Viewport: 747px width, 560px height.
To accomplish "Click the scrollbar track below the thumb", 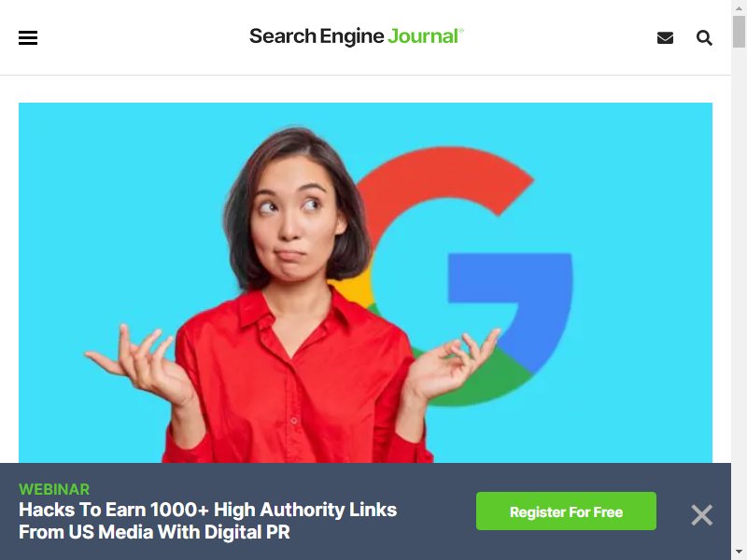I will click(739, 295).
